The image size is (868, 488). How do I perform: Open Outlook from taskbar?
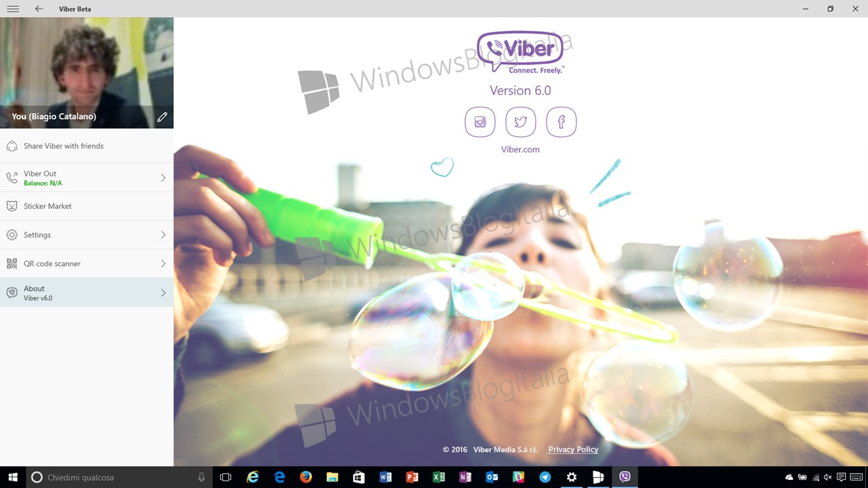(x=492, y=477)
